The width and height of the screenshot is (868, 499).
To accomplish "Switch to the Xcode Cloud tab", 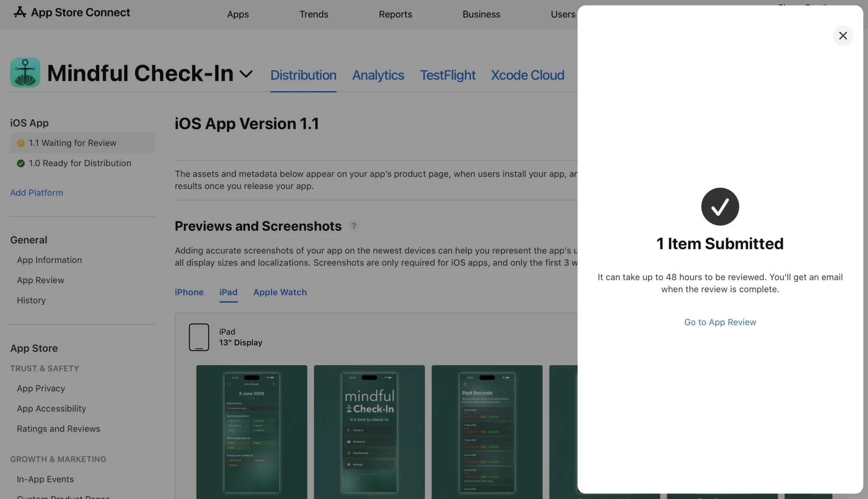I will coord(527,75).
